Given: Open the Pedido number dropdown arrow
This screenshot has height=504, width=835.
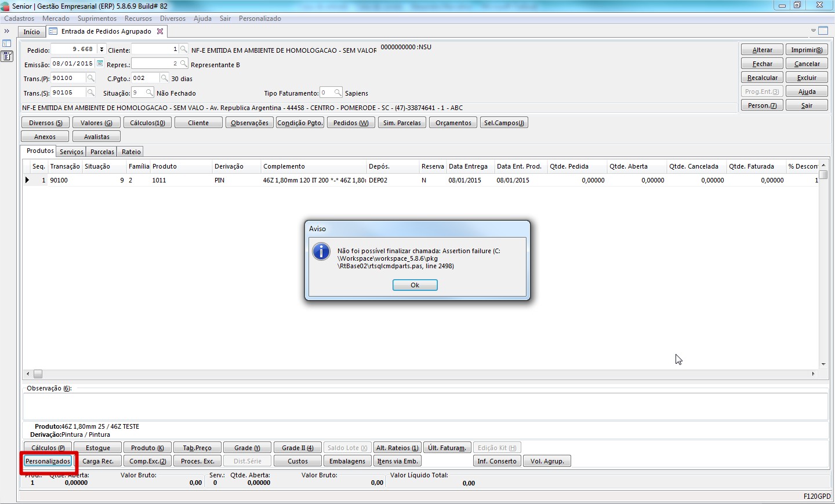Looking at the screenshot, I should [x=101, y=50].
